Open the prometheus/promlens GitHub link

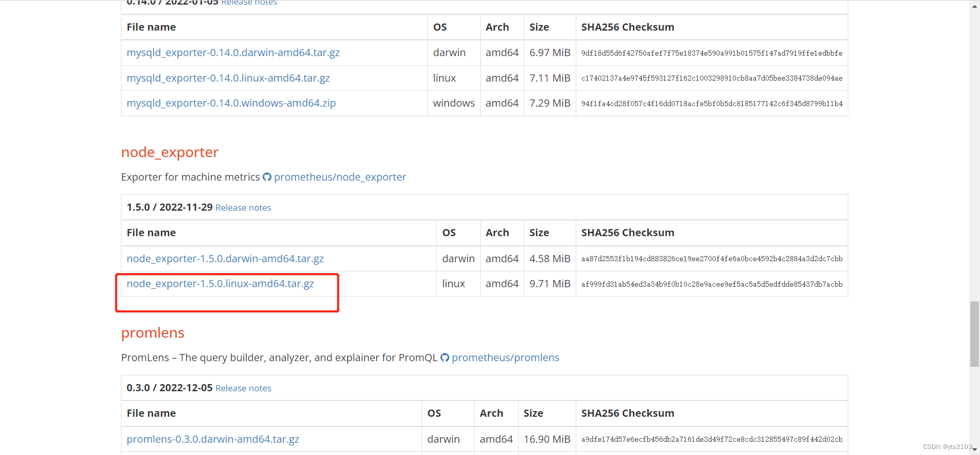[505, 358]
